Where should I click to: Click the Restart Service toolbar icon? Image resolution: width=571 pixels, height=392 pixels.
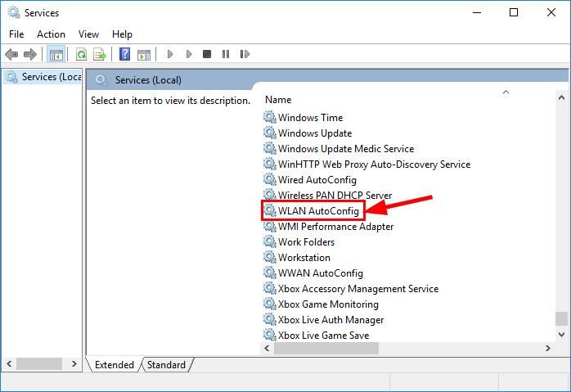tap(244, 55)
